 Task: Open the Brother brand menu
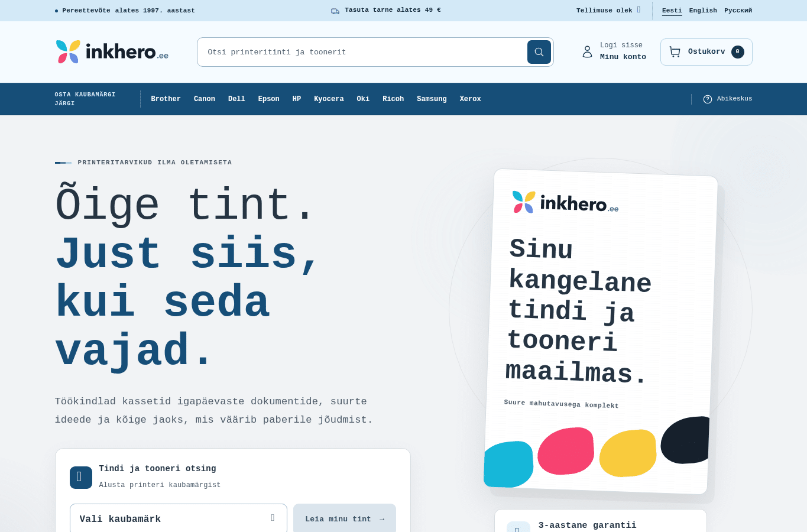coord(166,99)
